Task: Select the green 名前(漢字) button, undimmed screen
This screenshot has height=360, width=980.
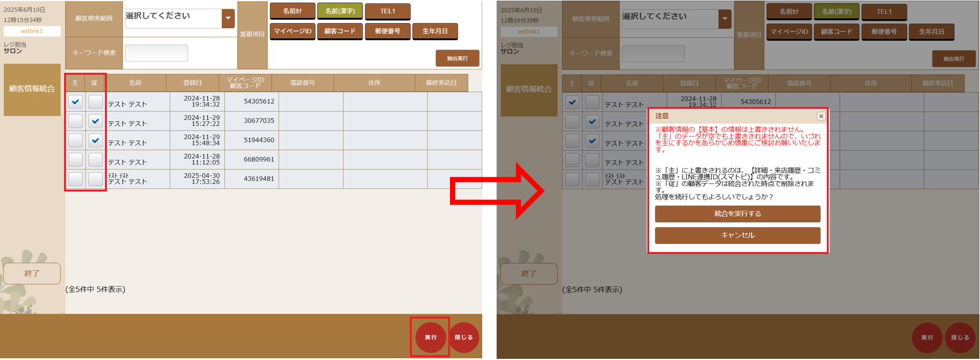Action: click(x=340, y=11)
